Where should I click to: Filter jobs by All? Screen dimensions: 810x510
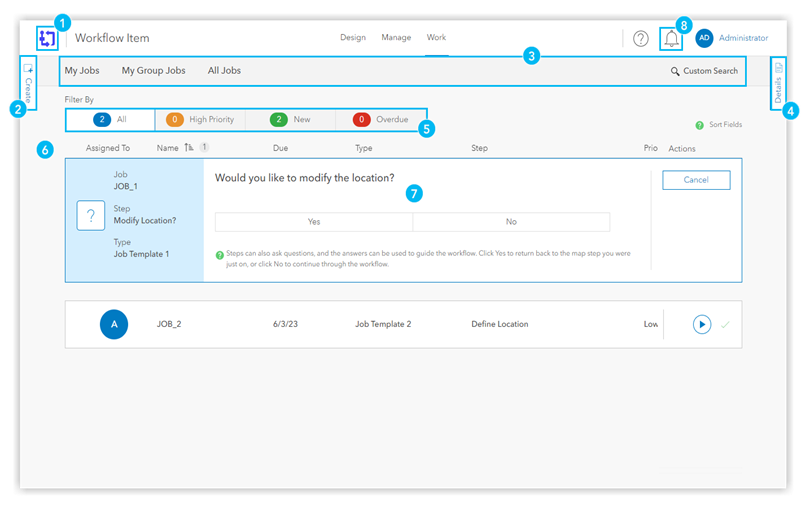(x=110, y=120)
